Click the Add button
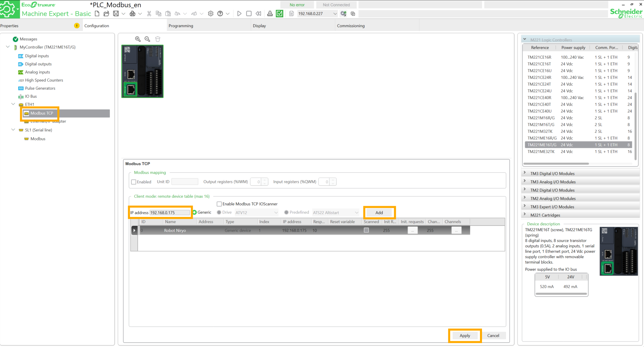The height and width of the screenshot is (347, 644). click(379, 213)
